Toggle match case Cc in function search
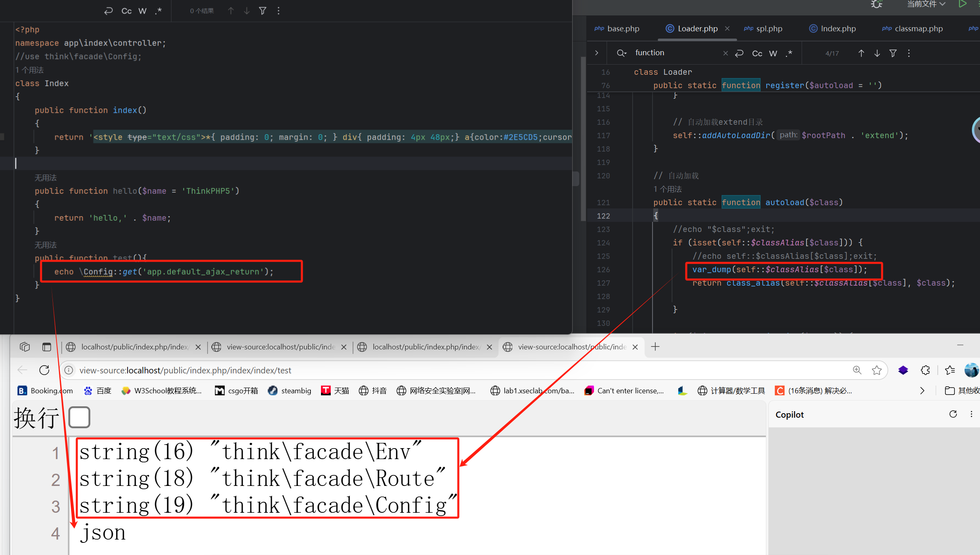This screenshot has height=555, width=980. click(x=757, y=53)
